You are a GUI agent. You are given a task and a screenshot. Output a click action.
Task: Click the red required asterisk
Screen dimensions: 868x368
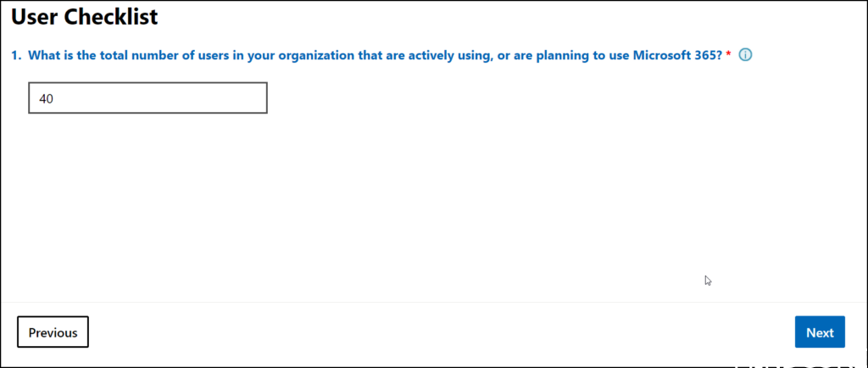click(728, 54)
